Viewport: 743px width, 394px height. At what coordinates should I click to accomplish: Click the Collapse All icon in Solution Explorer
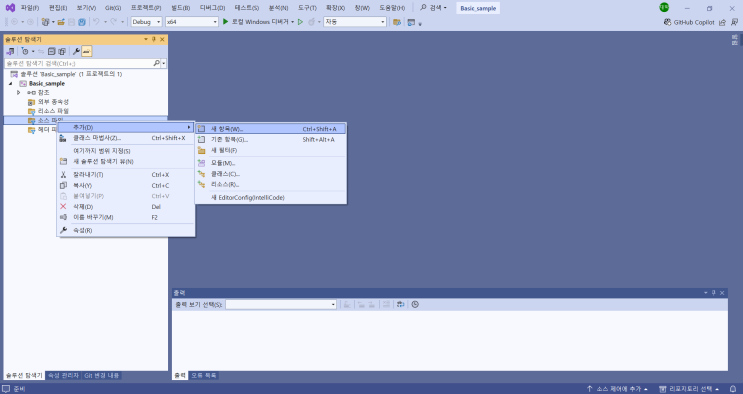[52, 51]
